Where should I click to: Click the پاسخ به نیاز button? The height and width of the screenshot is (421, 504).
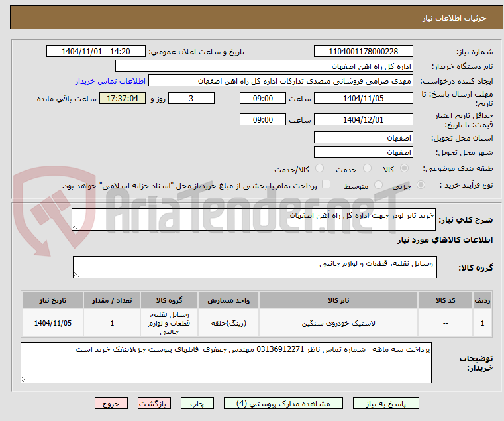click(385, 403)
